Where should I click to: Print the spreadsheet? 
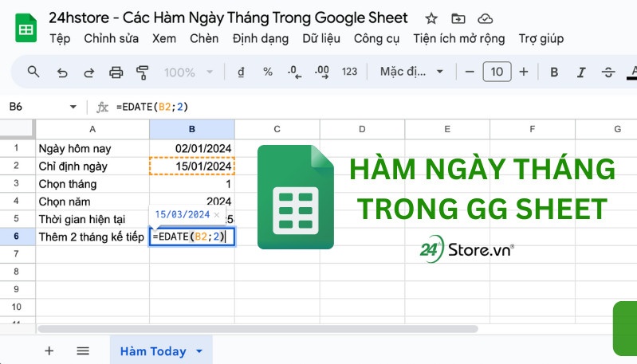tap(116, 72)
